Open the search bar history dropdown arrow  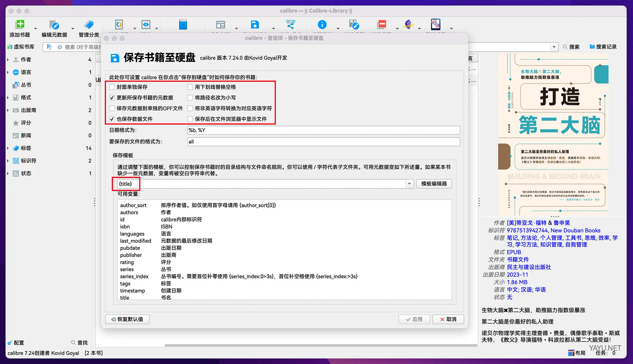pyautogui.click(x=553, y=46)
